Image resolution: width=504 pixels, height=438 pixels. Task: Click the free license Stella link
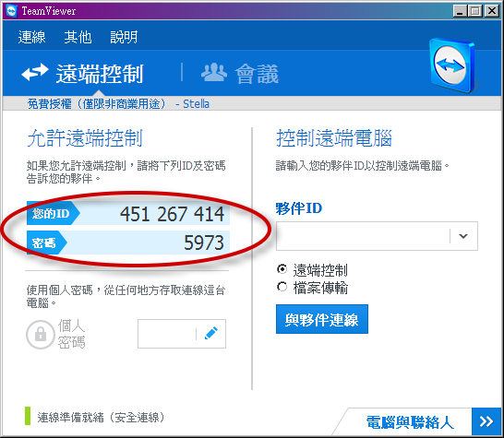[x=118, y=103]
